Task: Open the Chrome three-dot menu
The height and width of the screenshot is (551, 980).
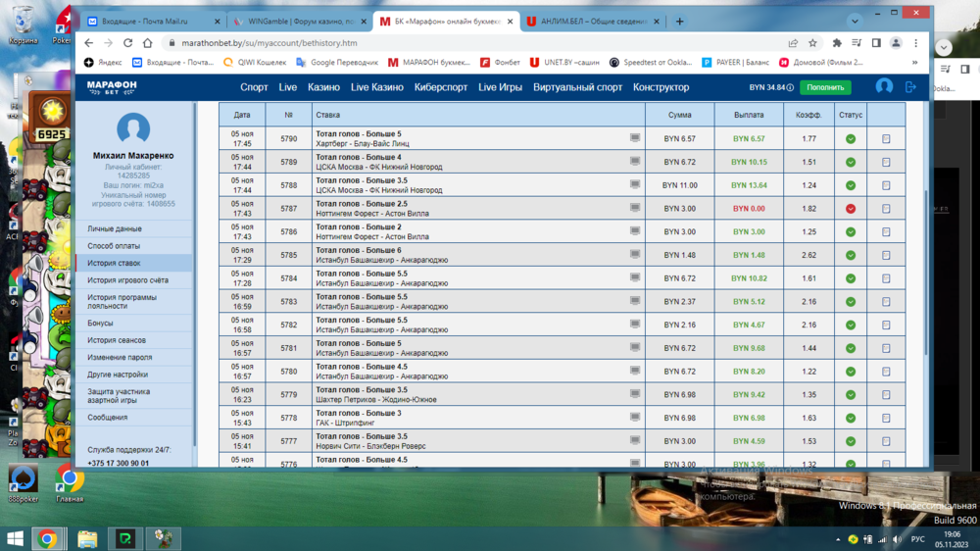Action: (x=916, y=43)
